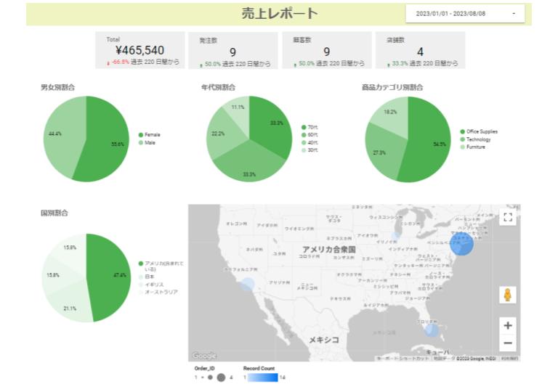Click the larger grey Order_ID size circle

tap(221, 377)
